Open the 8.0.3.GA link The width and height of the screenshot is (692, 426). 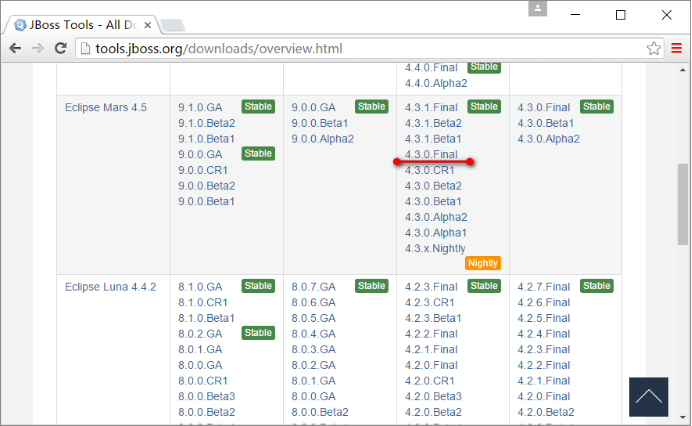(313, 350)
